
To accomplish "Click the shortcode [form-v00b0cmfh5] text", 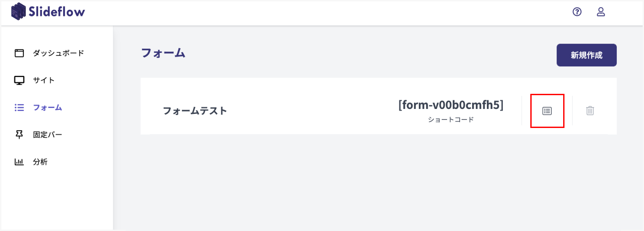I will pyautogui.click(x=451, y=105).
